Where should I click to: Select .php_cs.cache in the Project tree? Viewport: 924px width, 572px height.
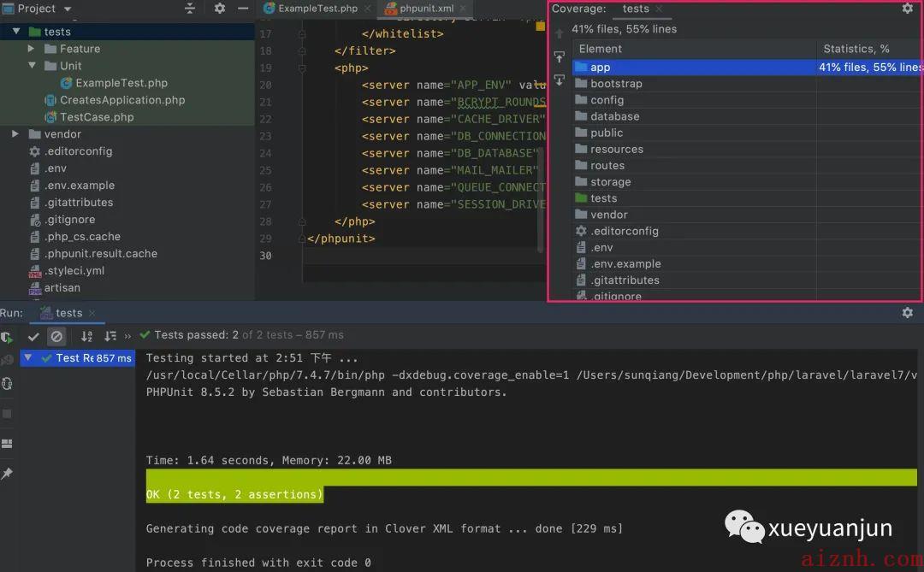[x=82, y=237]
